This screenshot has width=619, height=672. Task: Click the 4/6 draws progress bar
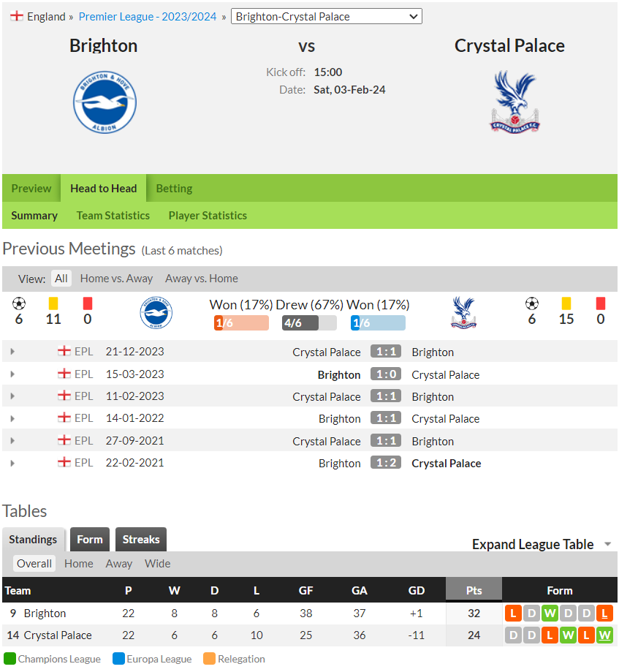[309, 322]
